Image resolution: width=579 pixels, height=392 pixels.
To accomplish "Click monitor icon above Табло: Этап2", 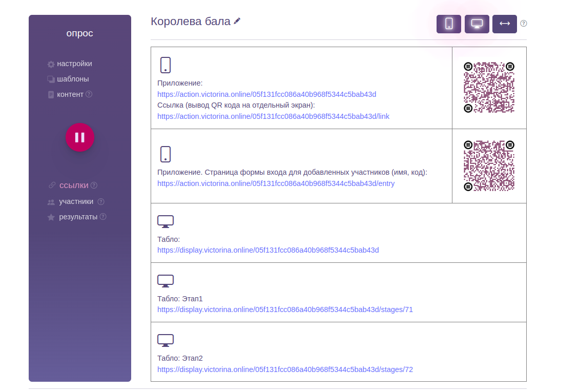I will pyautogui.click(x=166, y=340).
